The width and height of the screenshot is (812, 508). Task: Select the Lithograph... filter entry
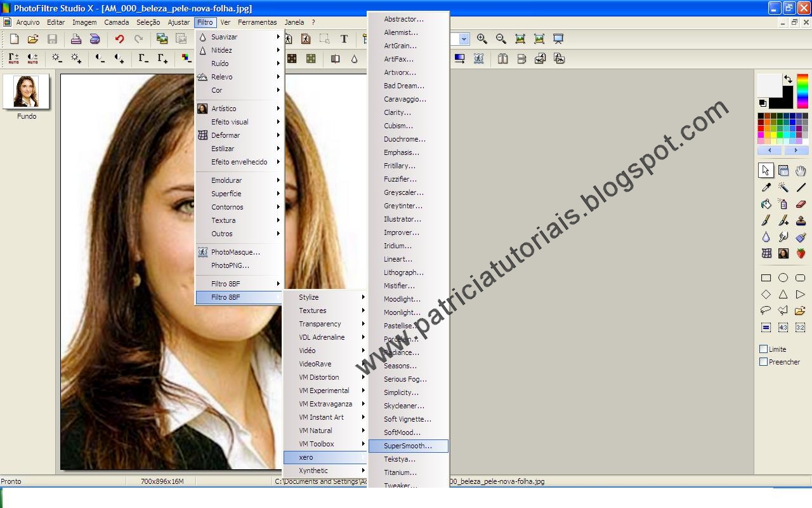click(409, 272)
